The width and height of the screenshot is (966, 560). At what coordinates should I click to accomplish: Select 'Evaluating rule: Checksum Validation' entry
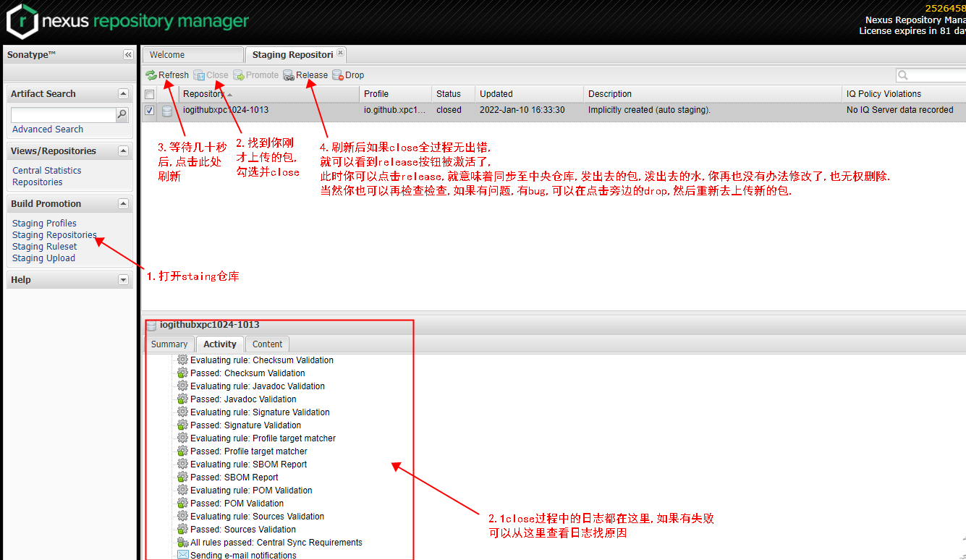262,360
